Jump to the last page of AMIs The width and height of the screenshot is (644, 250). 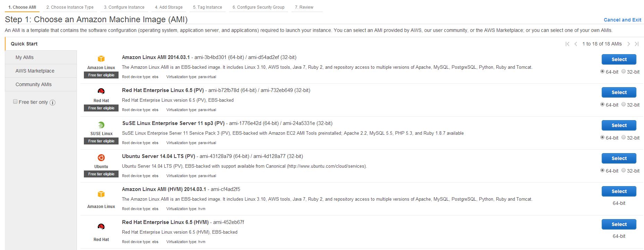pos(637,44)
